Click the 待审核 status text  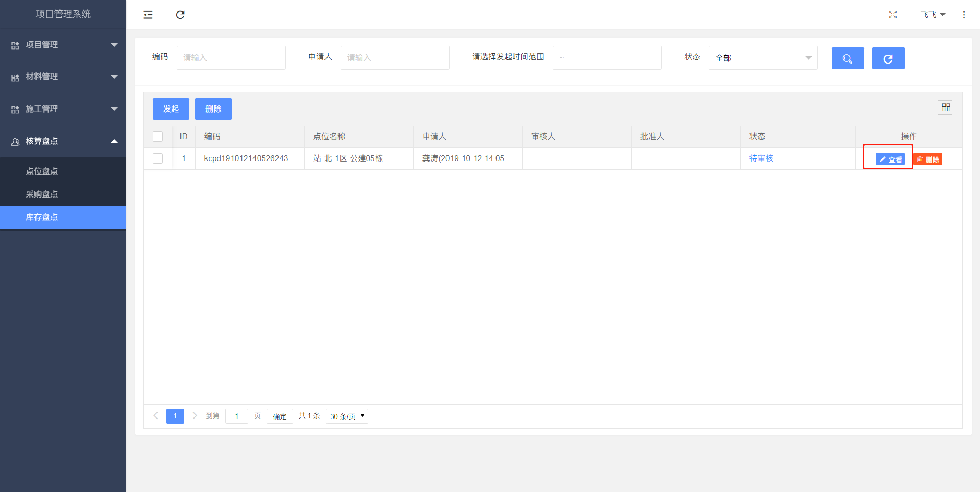761,158
